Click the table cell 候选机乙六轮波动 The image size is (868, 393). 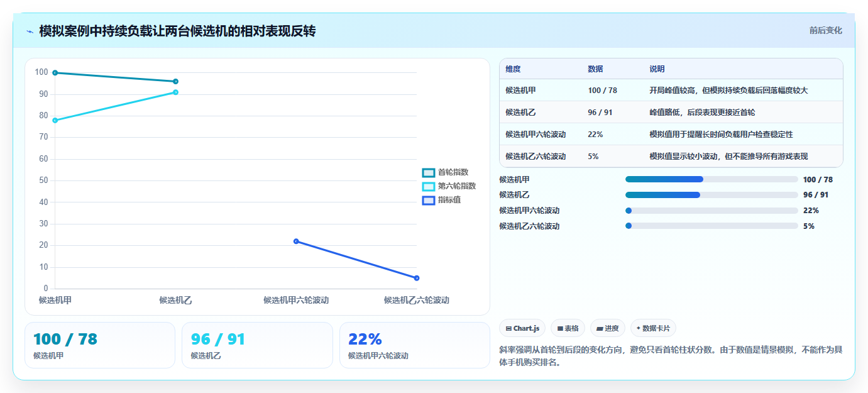tap(536, 157)
